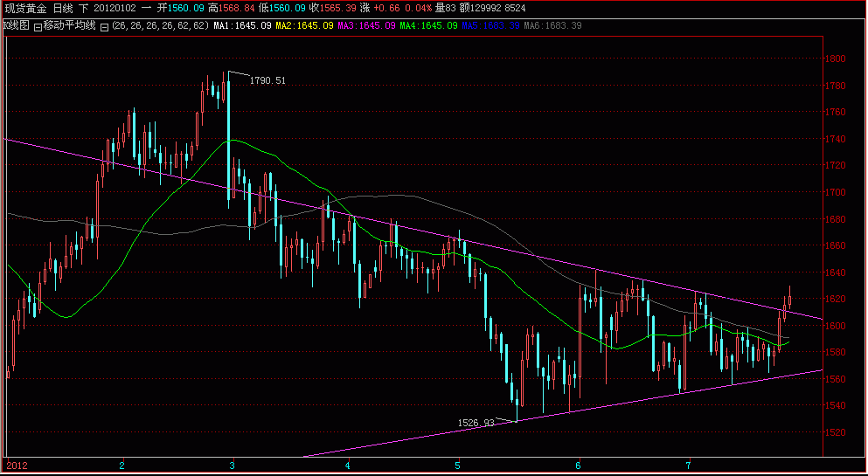This screenshot has width=868, height=476.
Task: Click the change value +0.66
Action: pyautogui.click(x=386, y=8)
